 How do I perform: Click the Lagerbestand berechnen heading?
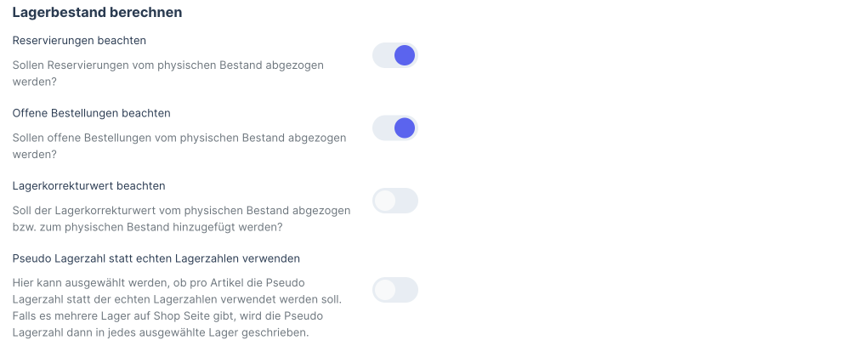98,13
